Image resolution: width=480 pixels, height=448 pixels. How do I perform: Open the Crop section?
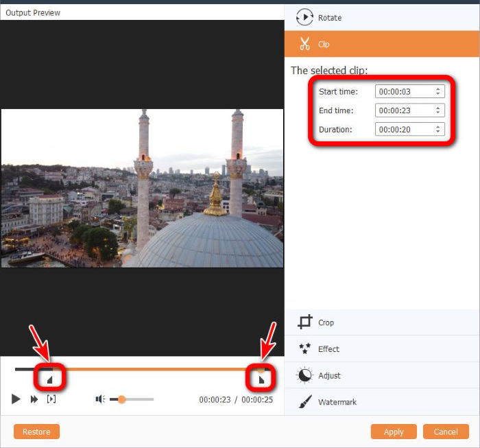[x=382, y=322]
